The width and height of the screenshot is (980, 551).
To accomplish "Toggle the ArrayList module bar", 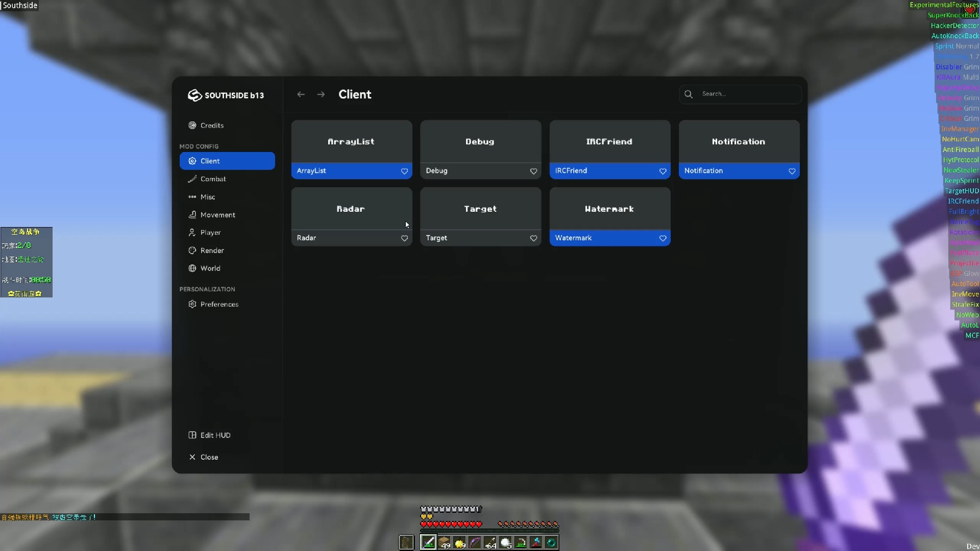I will point(352,171).
